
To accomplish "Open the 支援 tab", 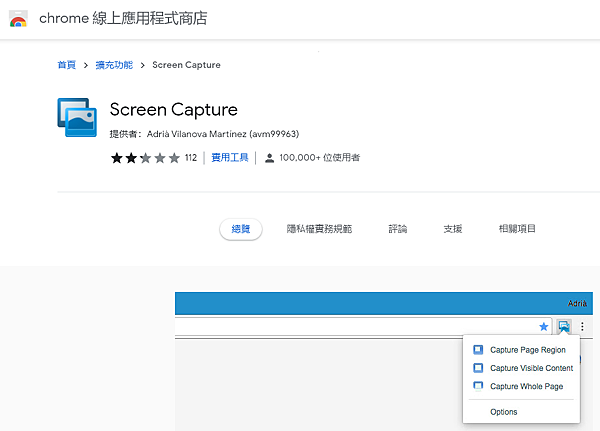I will pos(453,229).
